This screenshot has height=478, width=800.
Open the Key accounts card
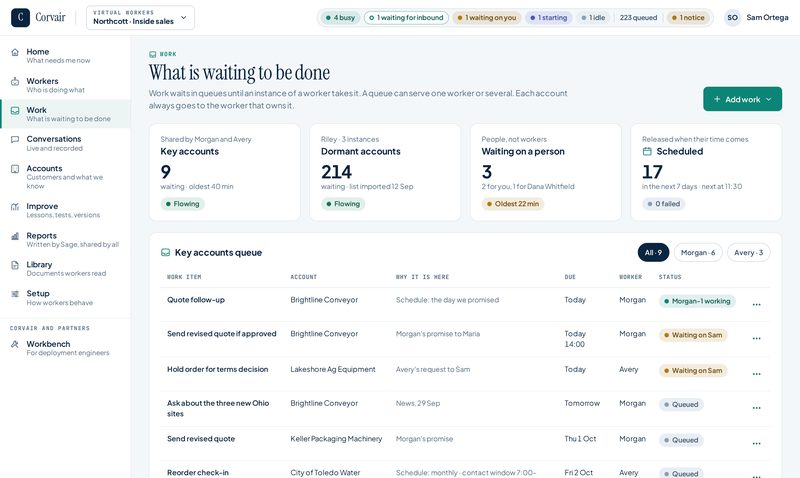pos(224,172)
